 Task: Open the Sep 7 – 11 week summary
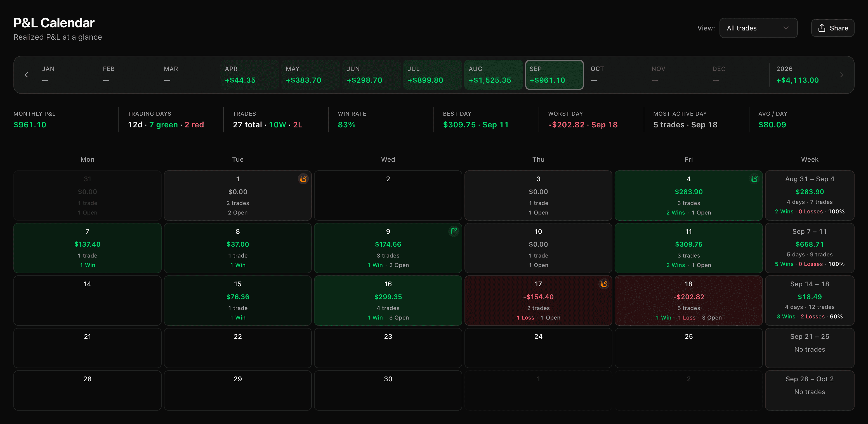[809, 248]
